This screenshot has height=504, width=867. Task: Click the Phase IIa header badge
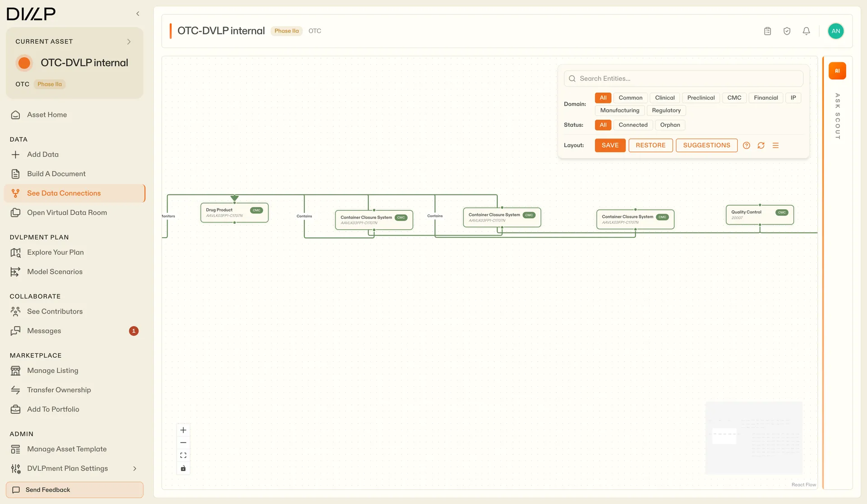click(286, 31)
